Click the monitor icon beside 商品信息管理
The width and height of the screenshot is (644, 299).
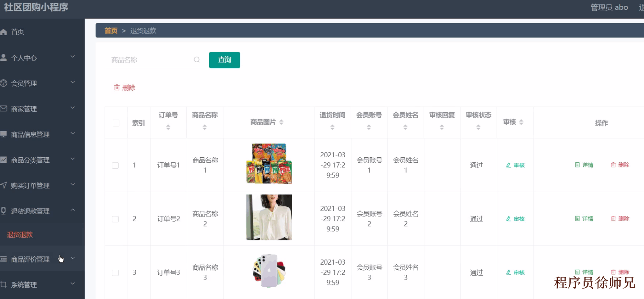4,134
